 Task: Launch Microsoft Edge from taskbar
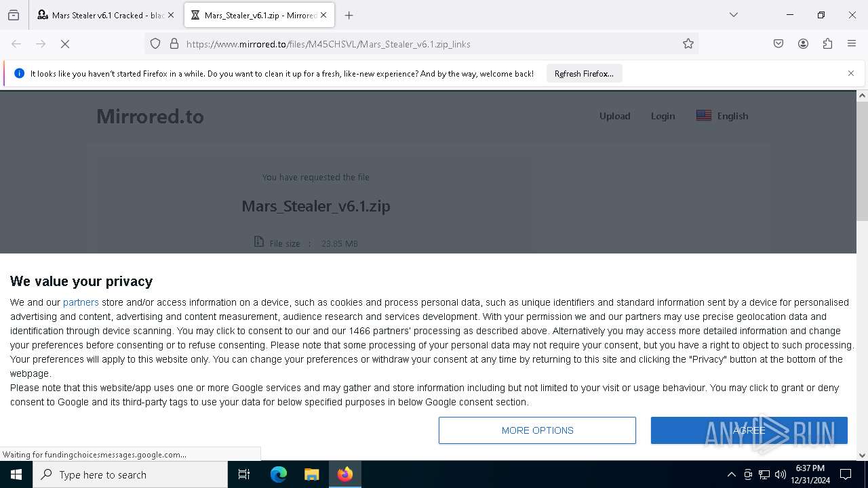pos(279,474)
